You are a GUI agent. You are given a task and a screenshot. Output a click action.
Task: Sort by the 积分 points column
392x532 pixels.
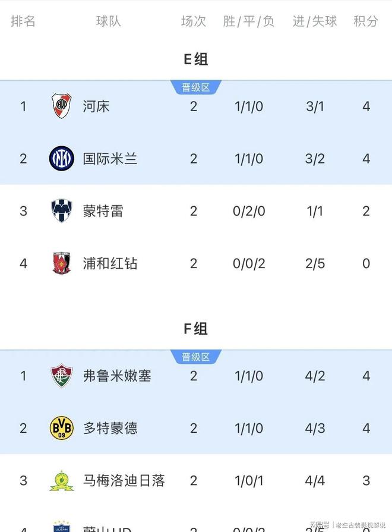366,21
